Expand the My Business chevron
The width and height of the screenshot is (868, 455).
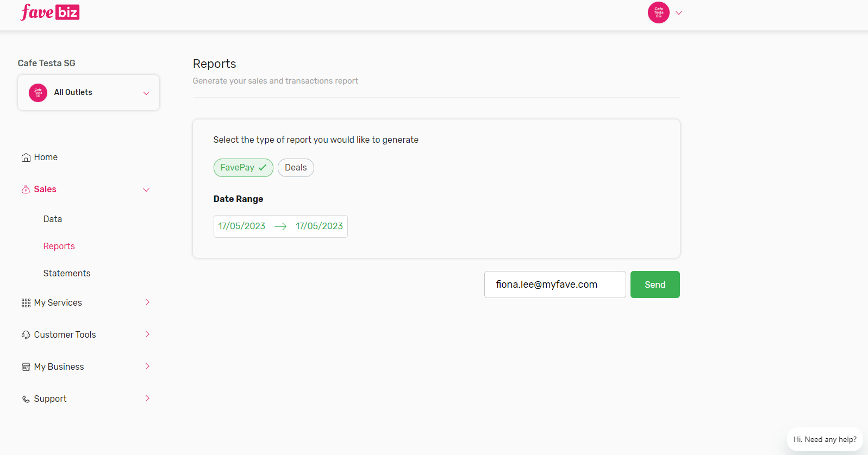(x=147, y=366)
